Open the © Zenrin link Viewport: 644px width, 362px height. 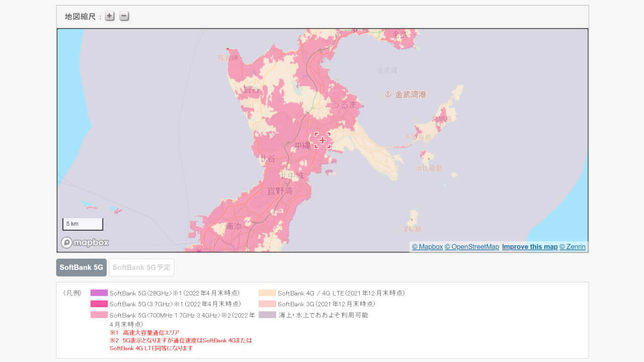point(573,246)
